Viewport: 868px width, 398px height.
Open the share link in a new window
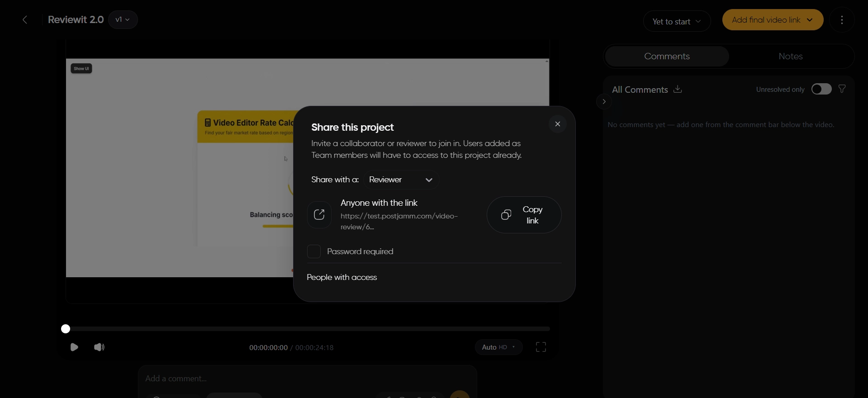(319, 215)
